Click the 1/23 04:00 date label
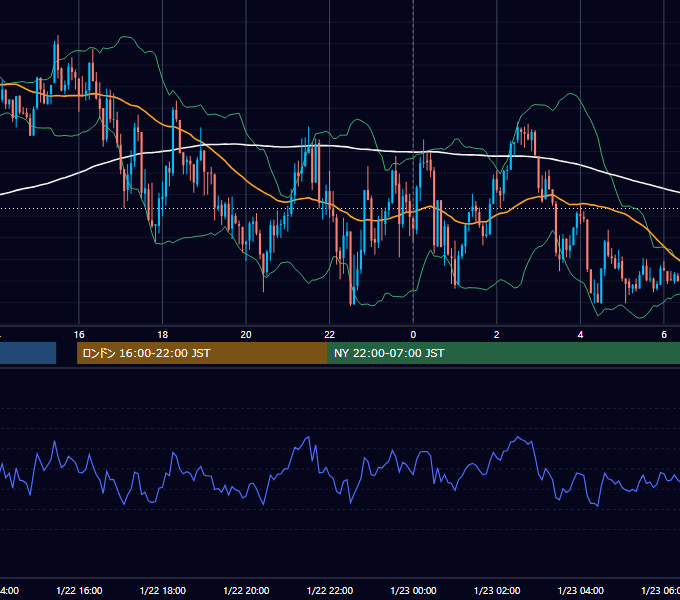This screenshot has width=680, height=600. click(x=581, y=590)
